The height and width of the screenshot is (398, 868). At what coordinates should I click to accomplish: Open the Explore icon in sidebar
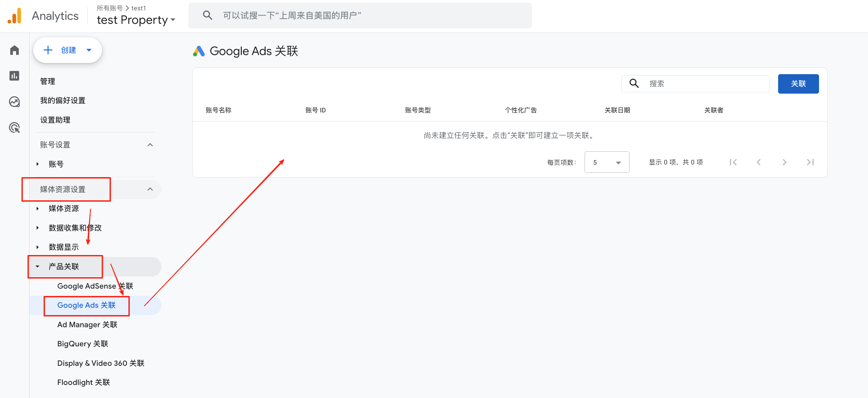14,101
